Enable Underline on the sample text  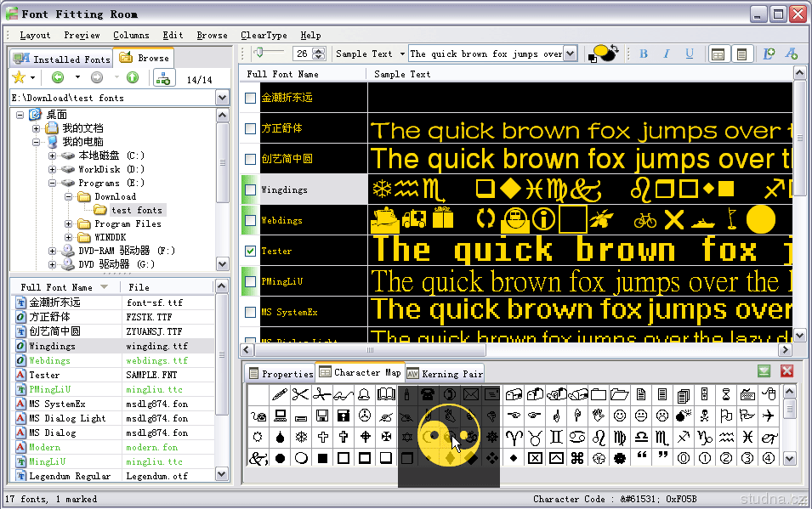coord(690,54)
